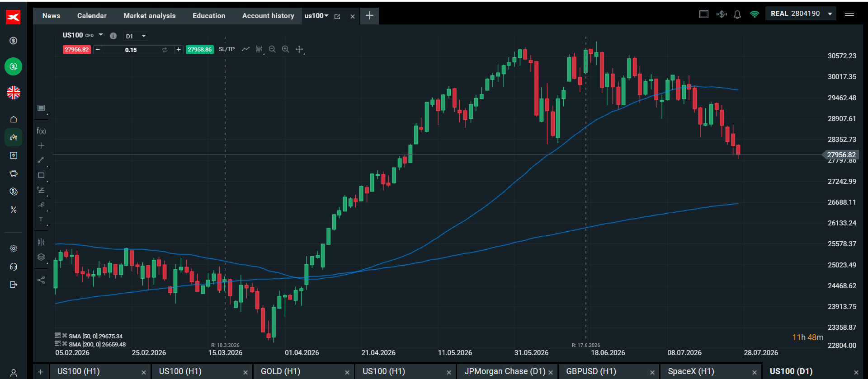Select the trend line drawing tool
Screen dimensions: 868x379
[41, 160]
